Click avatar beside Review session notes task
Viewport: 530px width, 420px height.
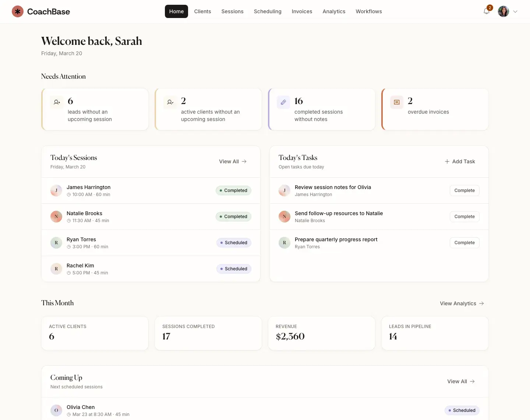[x=285, y=191]
